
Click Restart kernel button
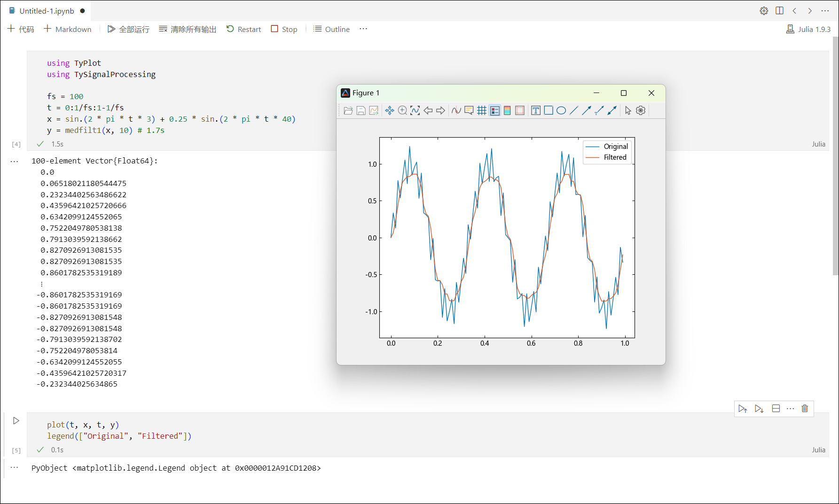pyautogui.click(x=243, y=29)
